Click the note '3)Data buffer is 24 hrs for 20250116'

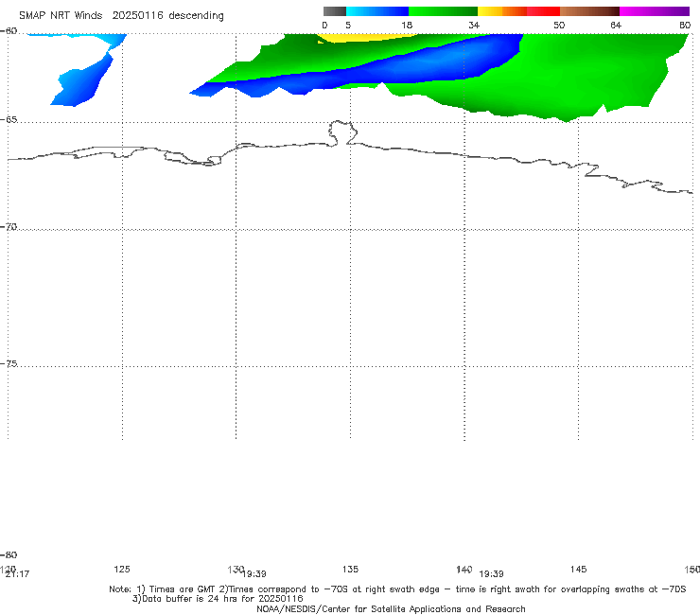pyautogui.click(x=218, y=599)
